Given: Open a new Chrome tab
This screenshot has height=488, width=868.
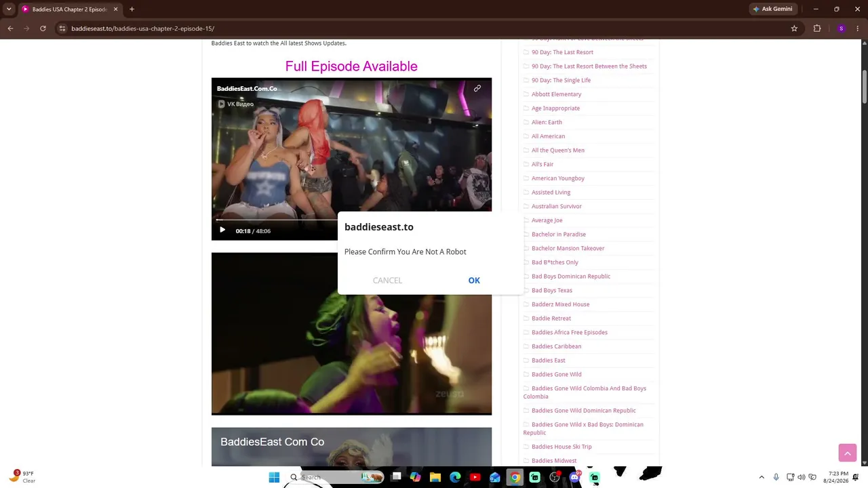Looking at the screenshot, I should coord(132,9).
